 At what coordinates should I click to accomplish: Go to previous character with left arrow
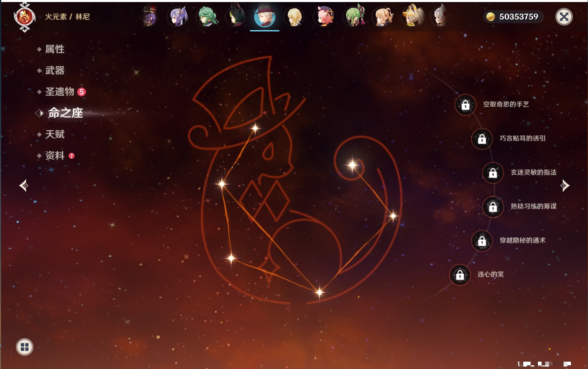pyautogui.click(x=24, y=186)
